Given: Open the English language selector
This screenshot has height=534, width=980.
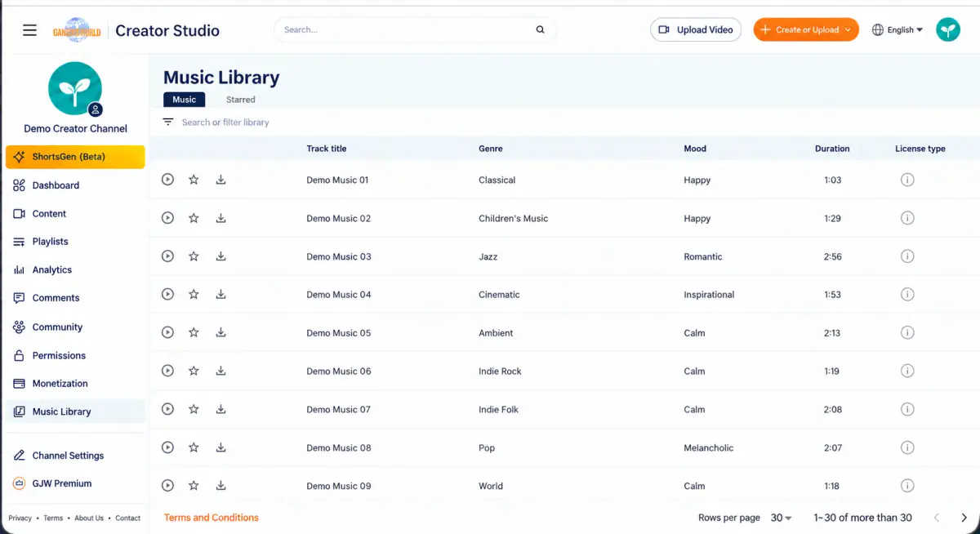Looking at the screenshot, I should tap(898, 30).
